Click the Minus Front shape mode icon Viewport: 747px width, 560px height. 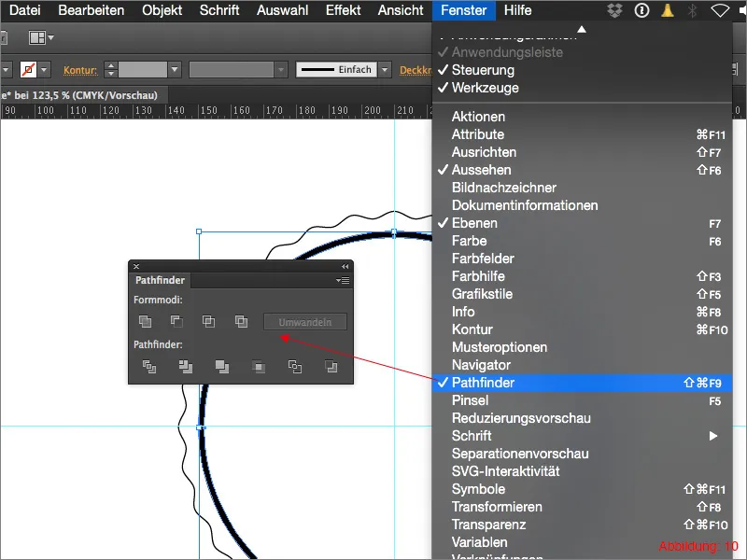coord(176,322)
